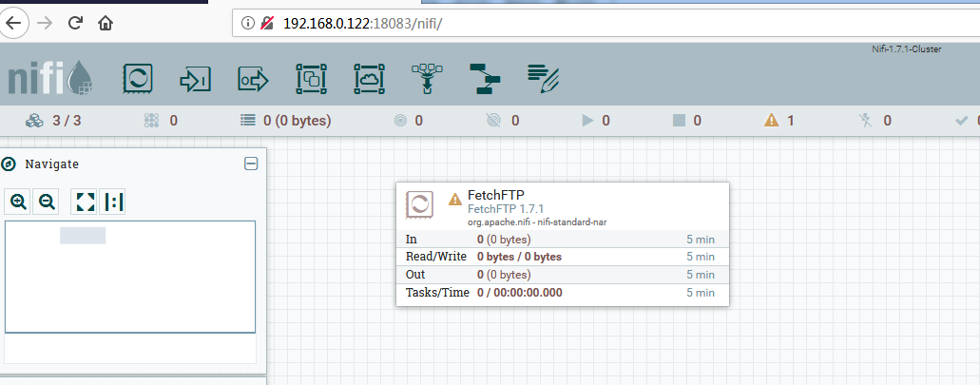Click the connected nodes 3 / 3 indicator
The image size is (980, 385).
point(53,121)
